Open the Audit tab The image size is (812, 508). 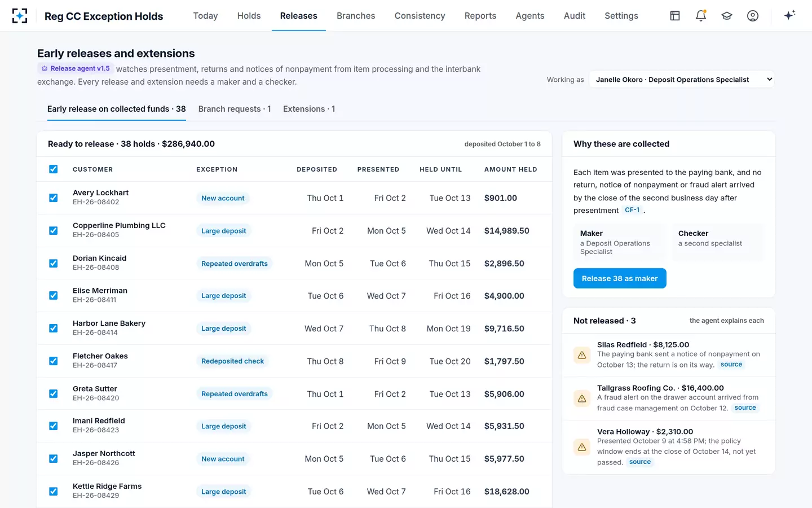(x=575, y=16)
